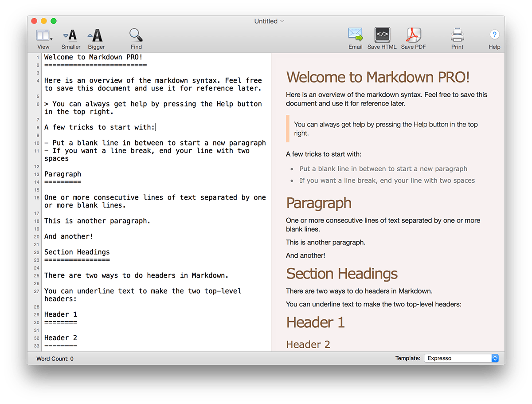Click editor line 'Header 2'
This screenshot has width=532, height=404.
61,338
